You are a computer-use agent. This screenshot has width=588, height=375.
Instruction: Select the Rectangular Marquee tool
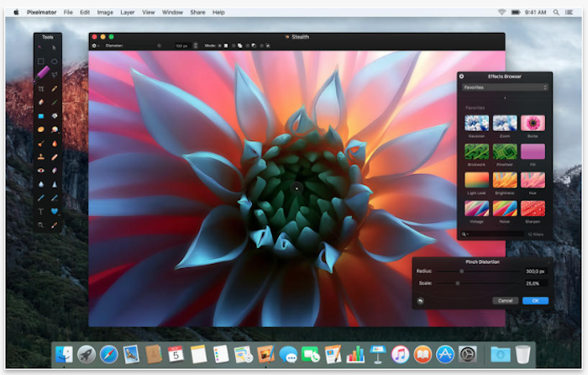[41, 61]
